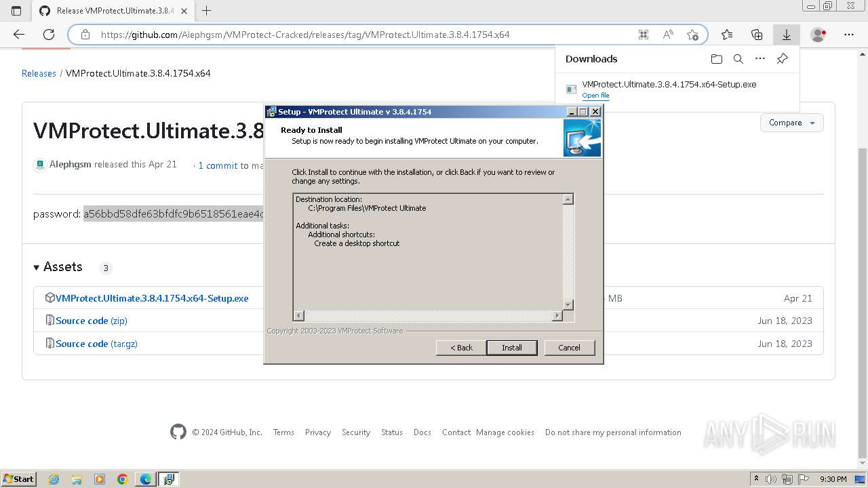Viewport: 868px width, 488px height.
Task: Click Manage cookies in footer
Action: point(505,432)
